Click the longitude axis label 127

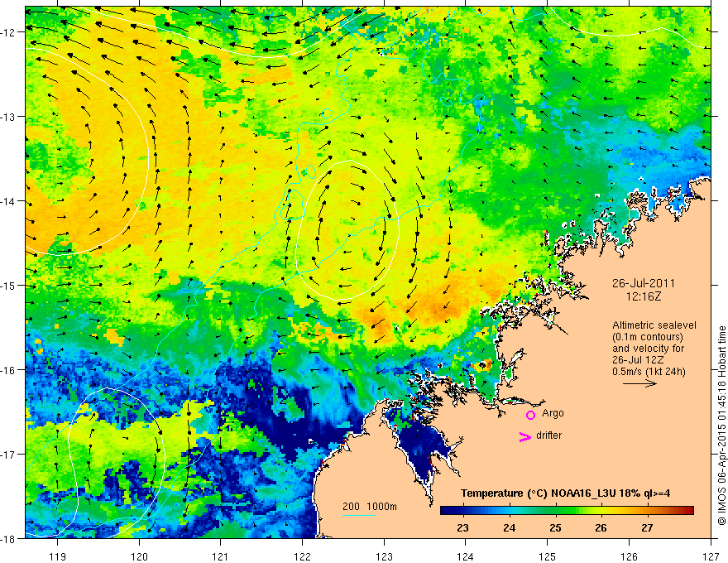coord(711,556)
